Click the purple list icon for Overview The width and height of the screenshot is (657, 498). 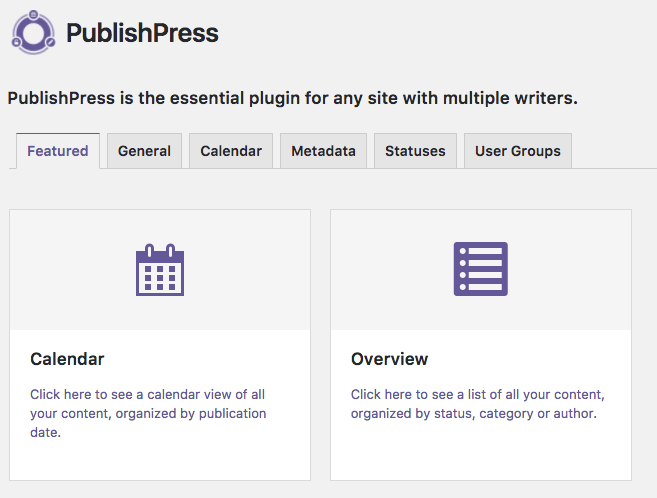(x=480, y=269)
